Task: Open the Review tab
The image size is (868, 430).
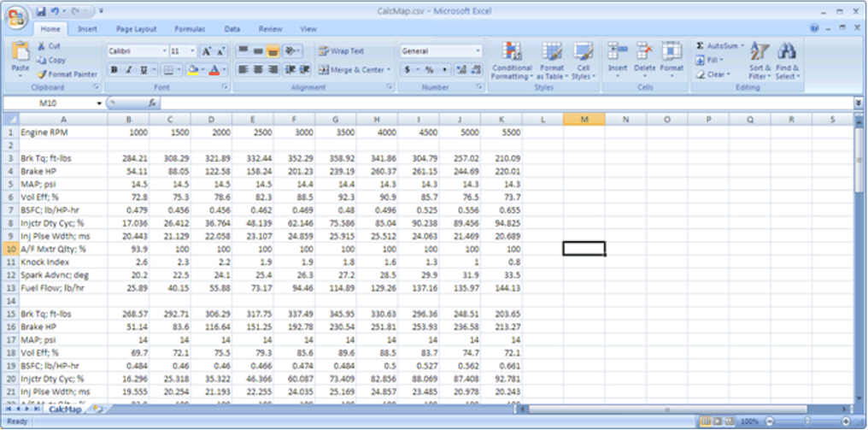Action: click(271, 29)
